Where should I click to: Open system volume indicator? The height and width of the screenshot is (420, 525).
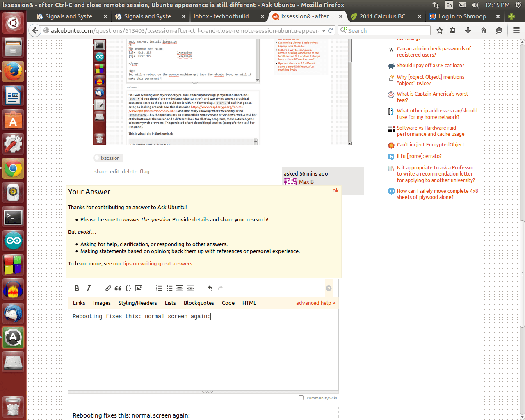pyautogui.click(x=475, y=5)
